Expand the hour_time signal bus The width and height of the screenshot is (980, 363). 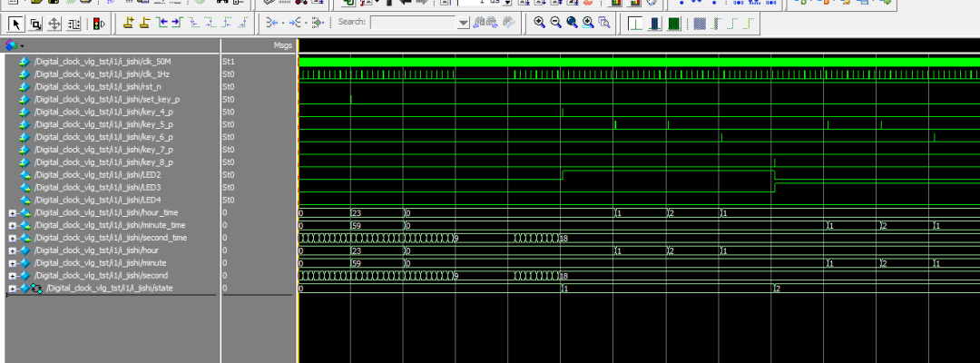[x=12, y=212]
